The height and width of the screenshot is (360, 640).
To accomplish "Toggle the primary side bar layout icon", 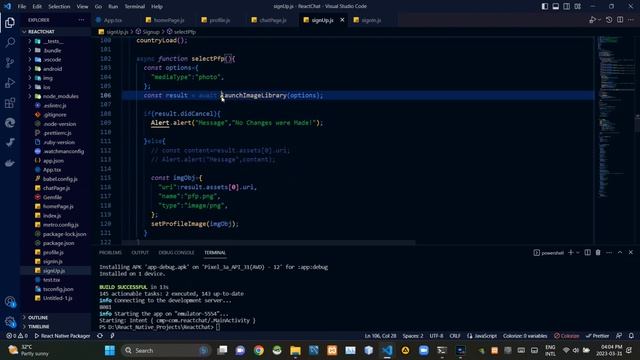I will tap(545, 7).
